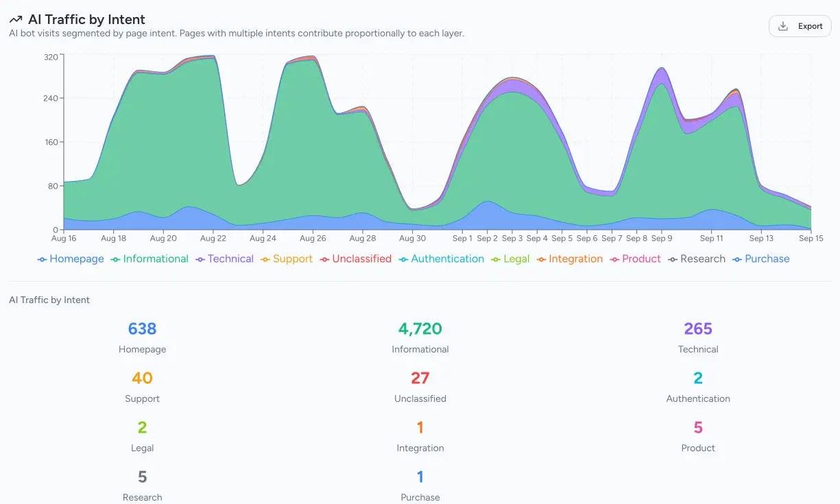Hide the Support series via its legend entry

coord(293,259)
